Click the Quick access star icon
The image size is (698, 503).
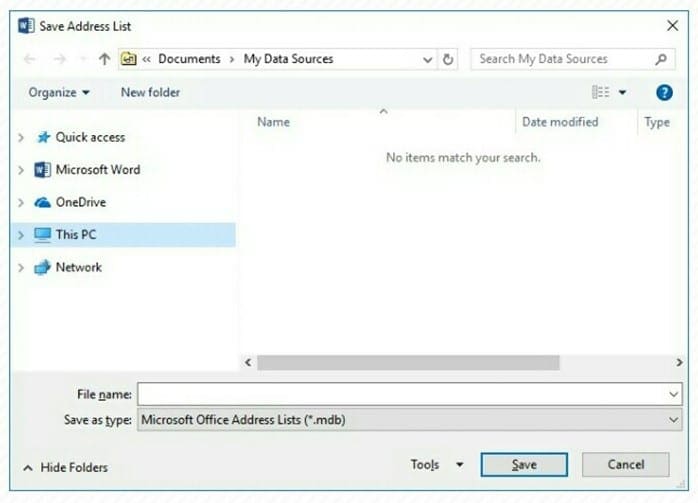pos(43,137)
